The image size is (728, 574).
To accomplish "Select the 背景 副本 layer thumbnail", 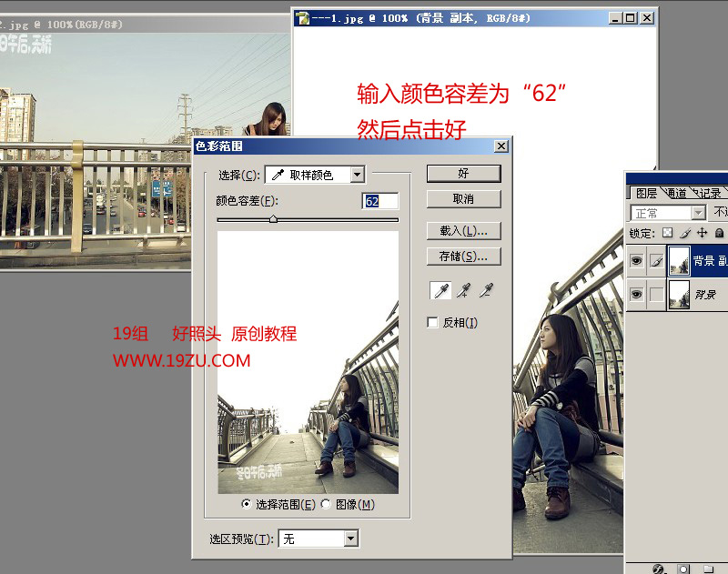I will coord(679,261).
